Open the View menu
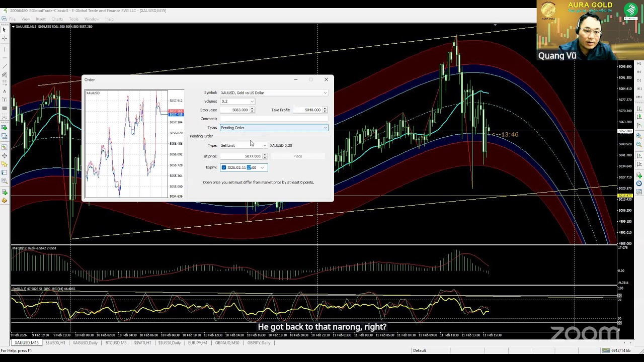The image size is (644, 362). [x=25, y=19]
